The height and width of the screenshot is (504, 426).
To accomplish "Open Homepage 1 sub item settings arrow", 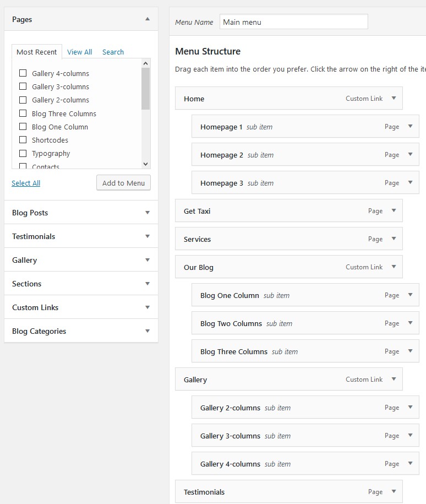I will tap(410, 126).
